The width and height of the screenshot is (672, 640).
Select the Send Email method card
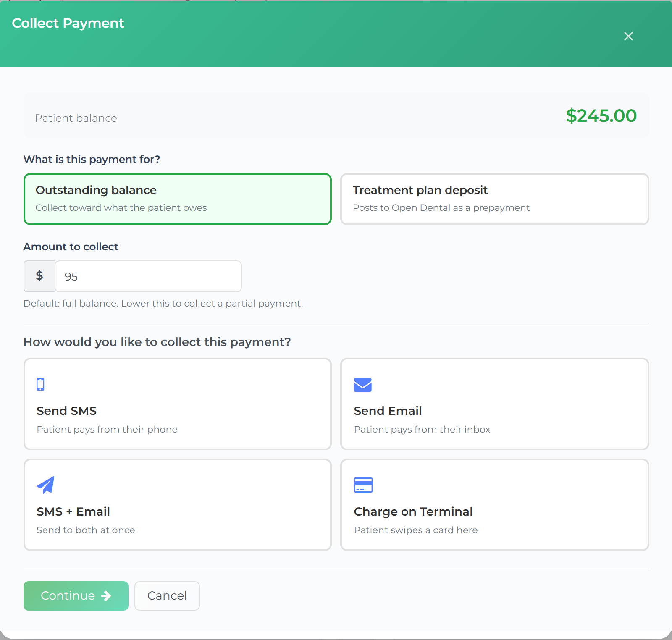click(495, 404)
